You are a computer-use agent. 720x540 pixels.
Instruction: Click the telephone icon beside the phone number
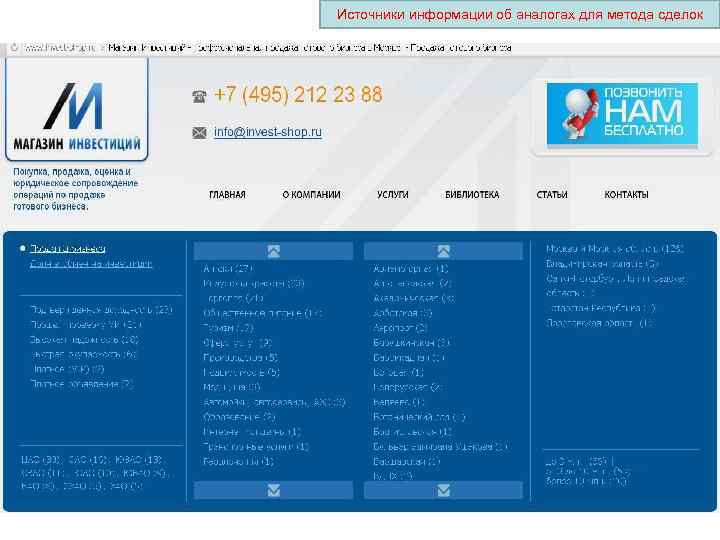pos(199,96)
